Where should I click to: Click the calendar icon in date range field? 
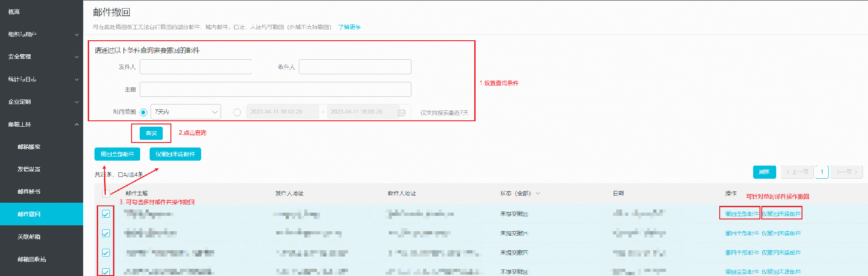click(x=401, y=112)
